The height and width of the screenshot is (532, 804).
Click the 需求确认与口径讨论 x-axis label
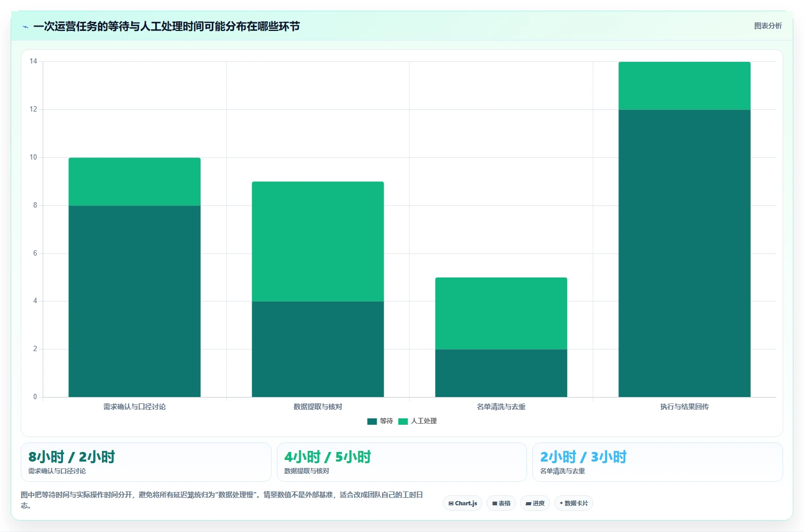click(134, 407)
